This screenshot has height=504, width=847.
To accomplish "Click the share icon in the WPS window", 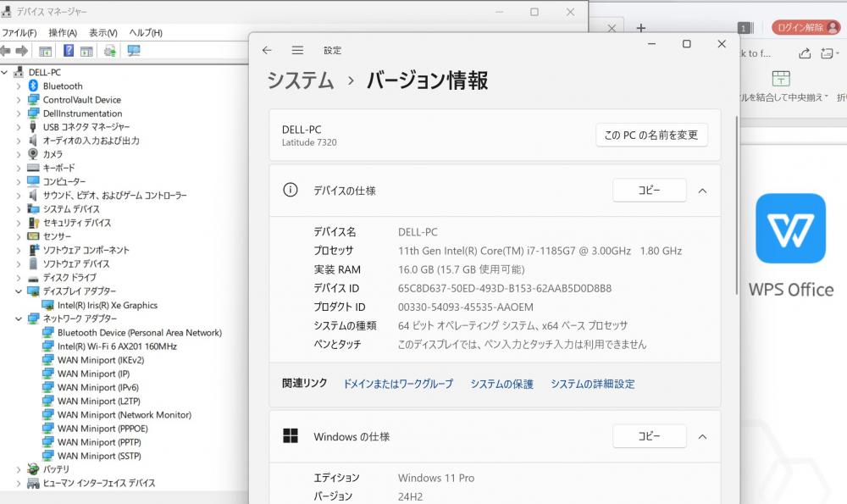I will click(x=805, y=53).
